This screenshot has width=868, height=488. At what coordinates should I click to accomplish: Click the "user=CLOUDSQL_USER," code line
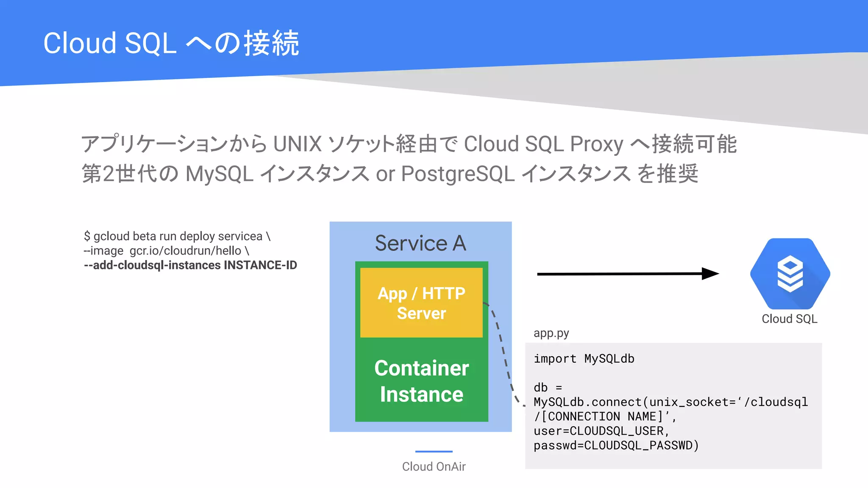point(602,431)
